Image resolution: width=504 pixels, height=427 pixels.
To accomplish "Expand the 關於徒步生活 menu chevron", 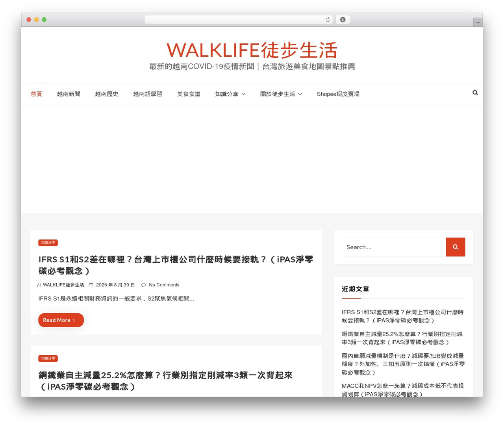I will 300,94.
